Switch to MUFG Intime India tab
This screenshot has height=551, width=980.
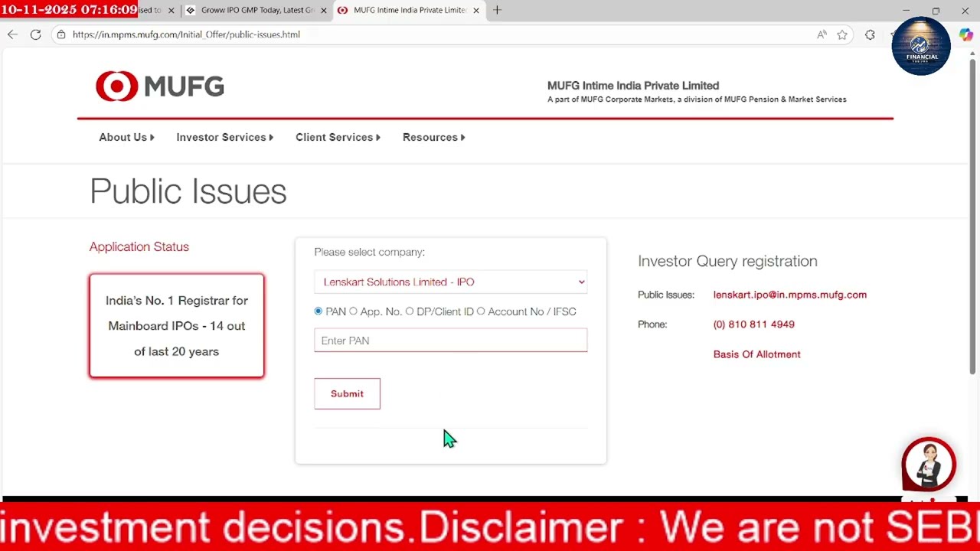410,11
